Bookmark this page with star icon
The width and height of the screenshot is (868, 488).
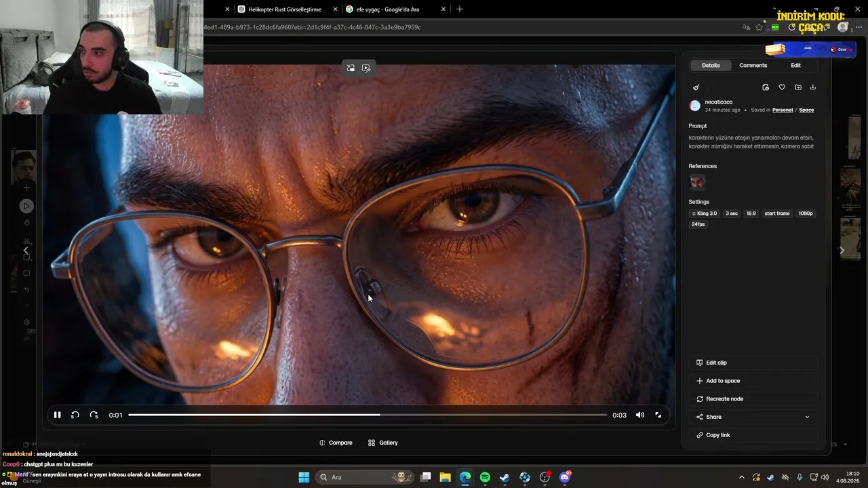click(x=759, y=27)
